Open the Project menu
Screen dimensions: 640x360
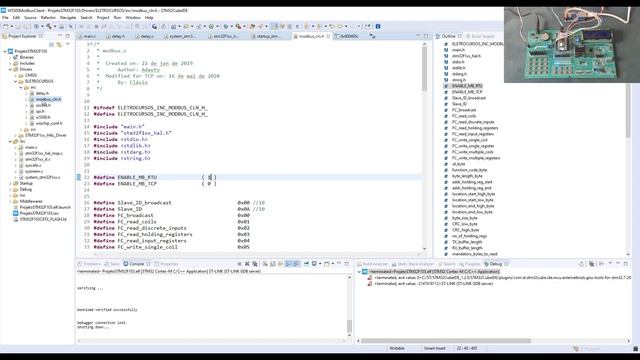click(103, 18)
